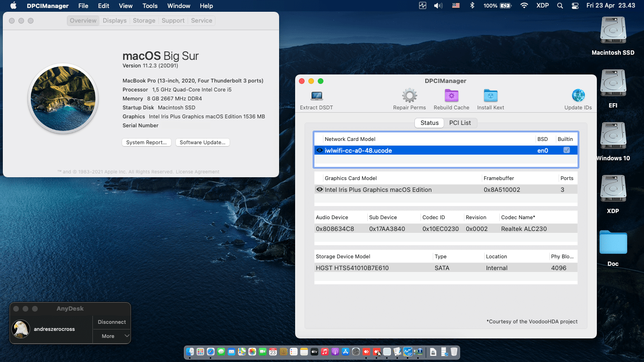Open the Support tab
This screenshot has height=362, width=644.
tap(173, 21)
